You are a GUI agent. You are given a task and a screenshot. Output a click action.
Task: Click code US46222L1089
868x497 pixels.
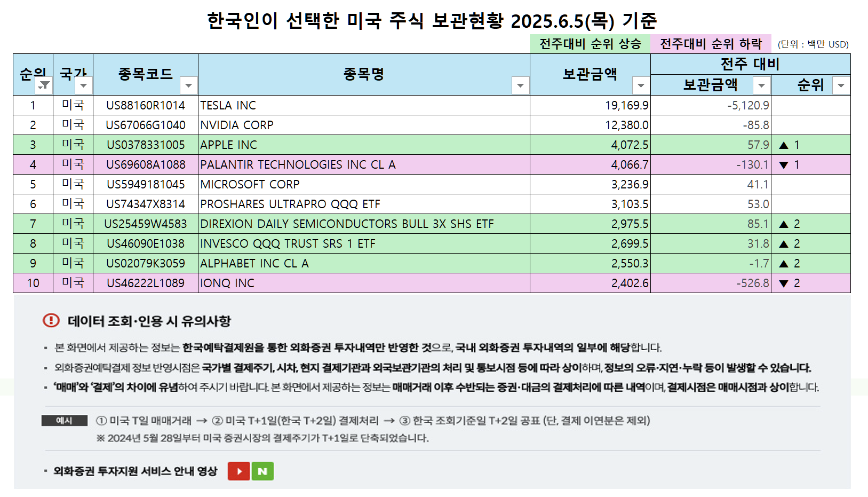(146, 283)
